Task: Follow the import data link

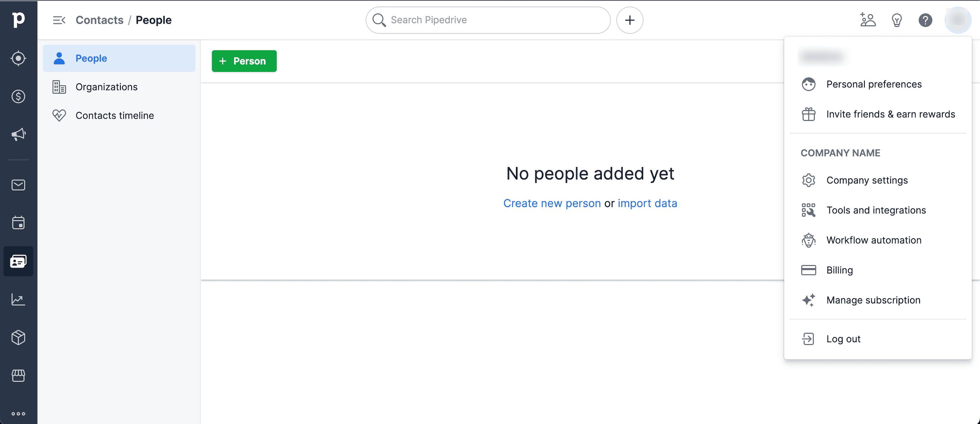Action: pyautogui.click(x=648, y=203)
